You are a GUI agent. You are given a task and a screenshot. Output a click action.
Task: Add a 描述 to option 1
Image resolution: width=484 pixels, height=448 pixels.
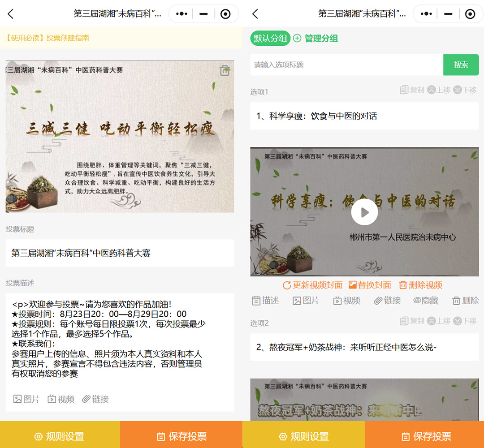click(265, 301)
